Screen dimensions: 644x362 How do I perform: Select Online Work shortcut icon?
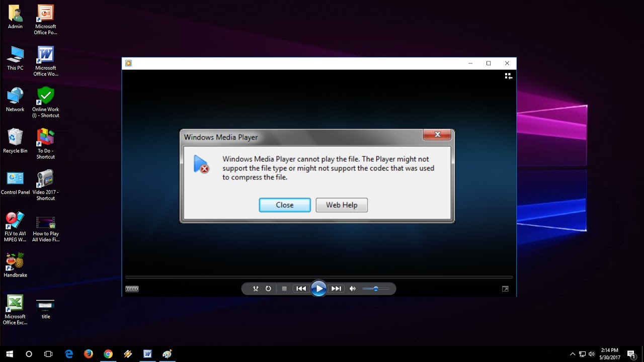(45, 103)
